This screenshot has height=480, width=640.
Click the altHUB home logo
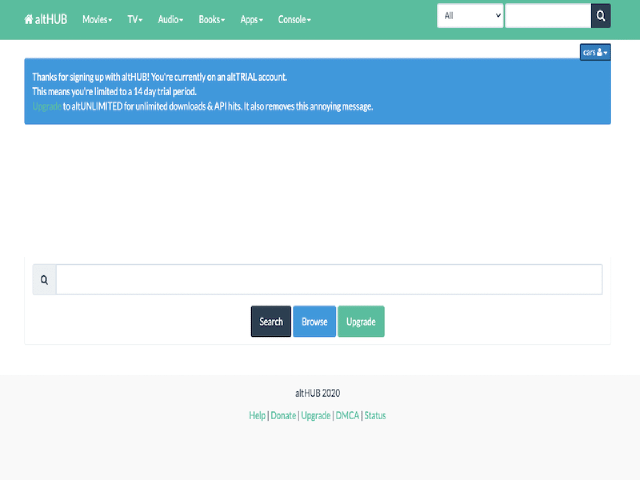[45, 19]
